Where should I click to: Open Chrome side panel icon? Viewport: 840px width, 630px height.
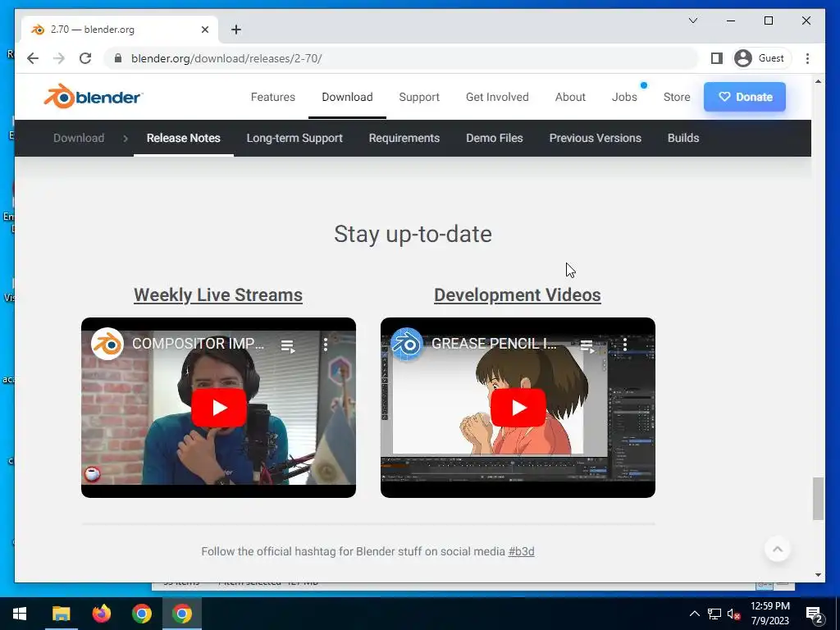tap(717, 58)
